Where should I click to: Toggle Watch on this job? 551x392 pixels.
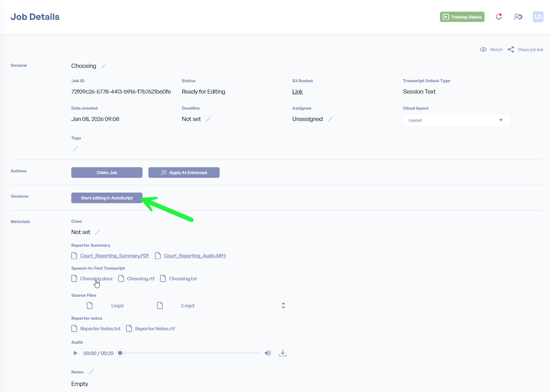coord(491,50)
